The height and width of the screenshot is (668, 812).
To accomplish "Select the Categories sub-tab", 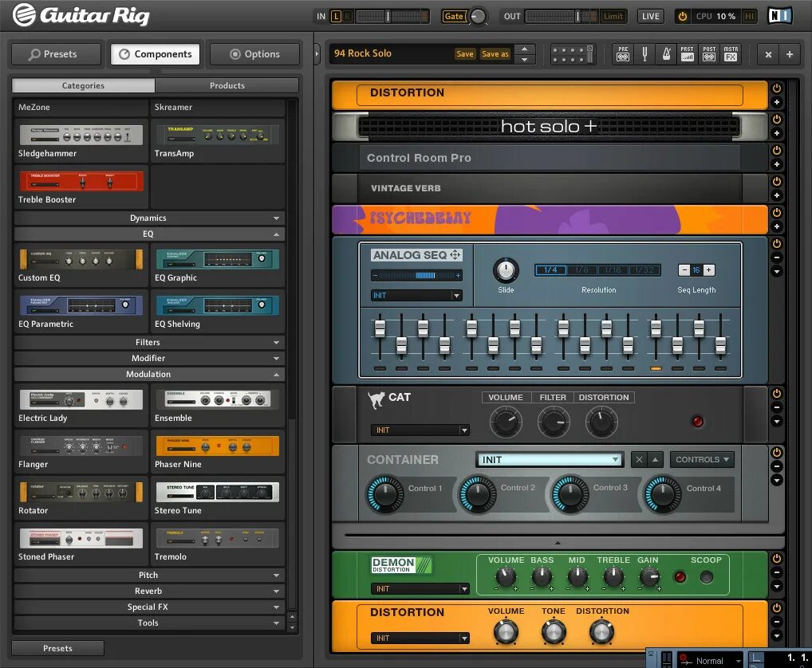I will (x=84, y=85).
